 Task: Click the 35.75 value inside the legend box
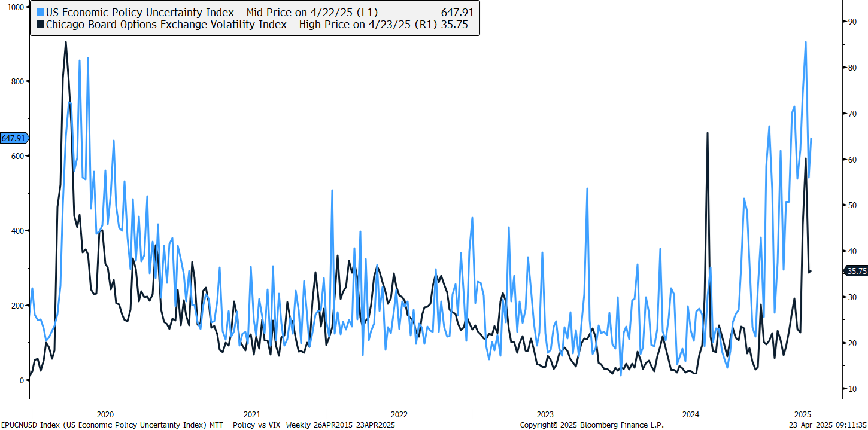tap(454, 25)
